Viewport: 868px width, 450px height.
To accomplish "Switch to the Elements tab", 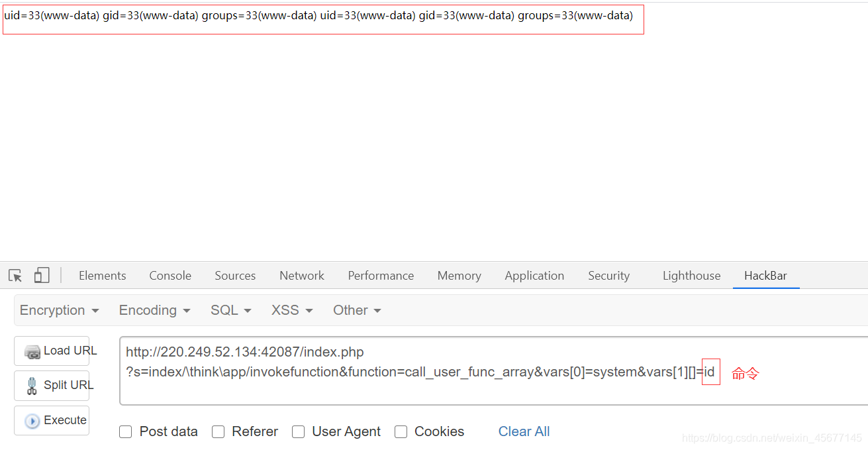I will [102, 276].
